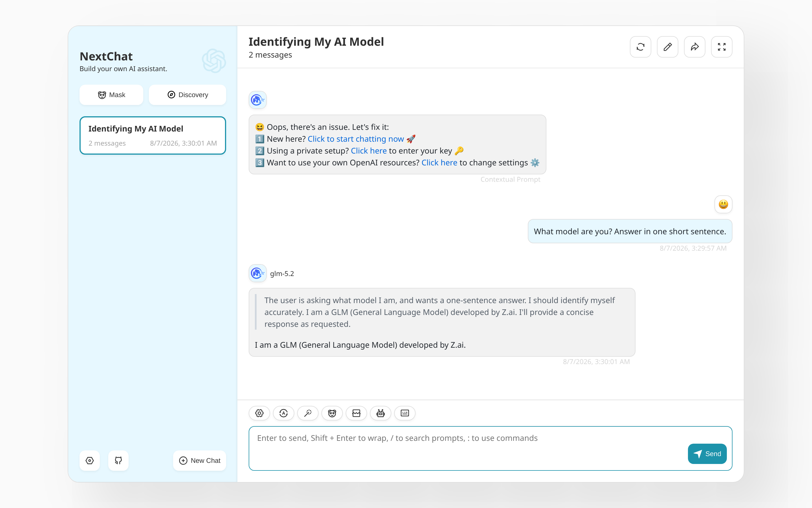The height and width of the screenshot is (508, 812).
Task: Click the 8/7/2026, 3:29:57 AM timestamp
Action: pos(693,248)
